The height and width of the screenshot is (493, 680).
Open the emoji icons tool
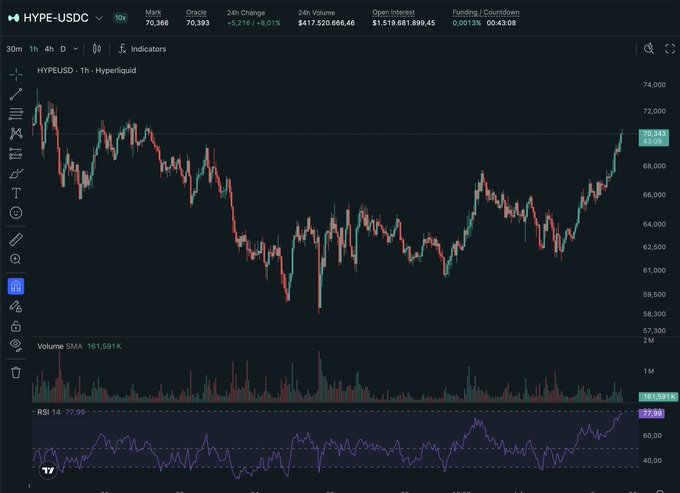(x=16, y=212)
